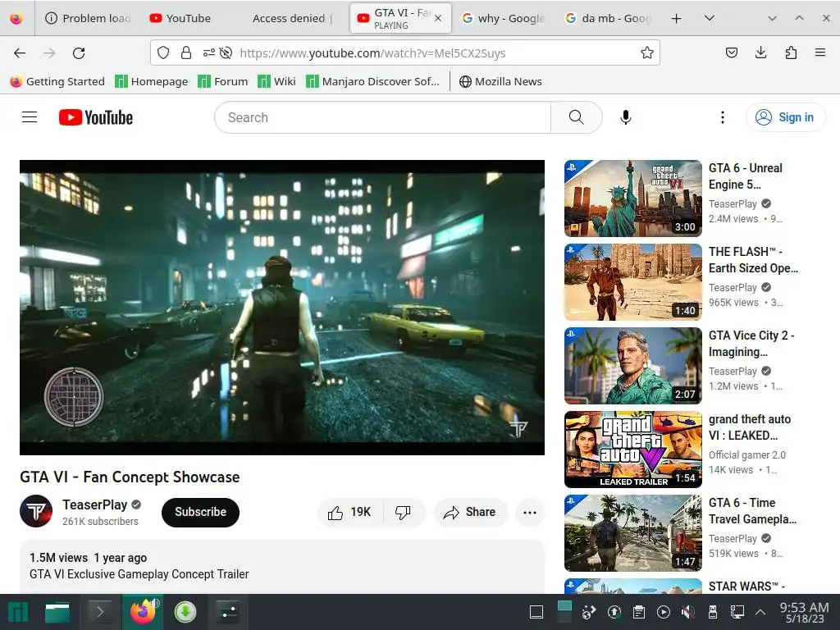Image resolution: width=840 pixels, height=630 pixels.
Task: Open the Mozilla News bookmark
Action: pyautogui.click(x=500, y=81)
